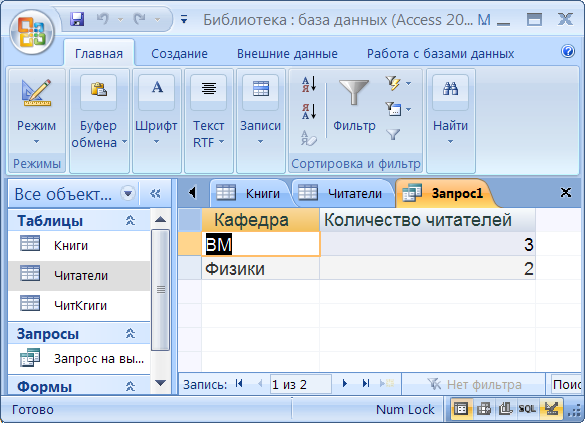Collapse the Запросы group
The image size is (585, 423).
[x=130, y=333]
